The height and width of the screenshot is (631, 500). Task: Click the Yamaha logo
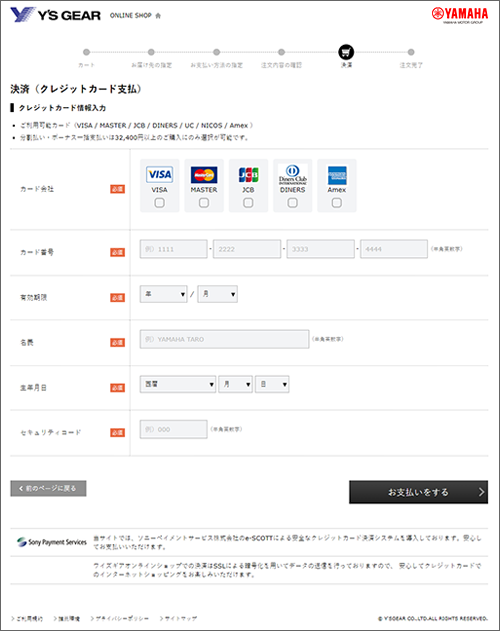click(460, 15)
